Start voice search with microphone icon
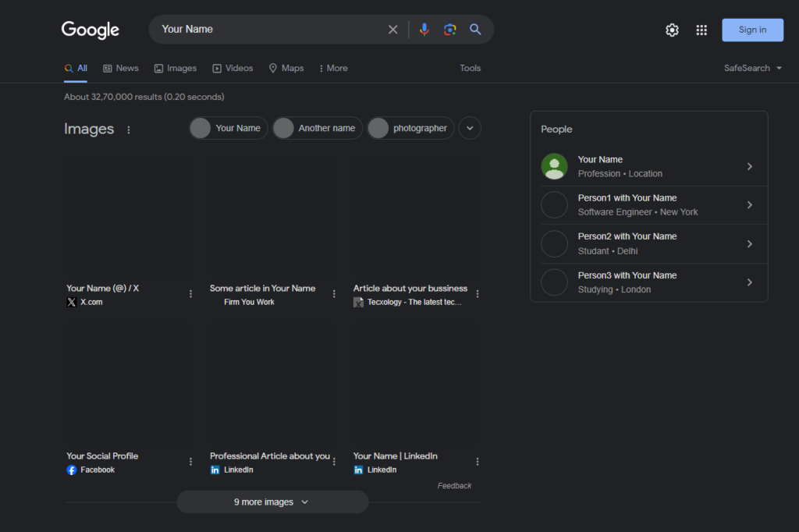799x532 pixels. click(x=424, y=30)
